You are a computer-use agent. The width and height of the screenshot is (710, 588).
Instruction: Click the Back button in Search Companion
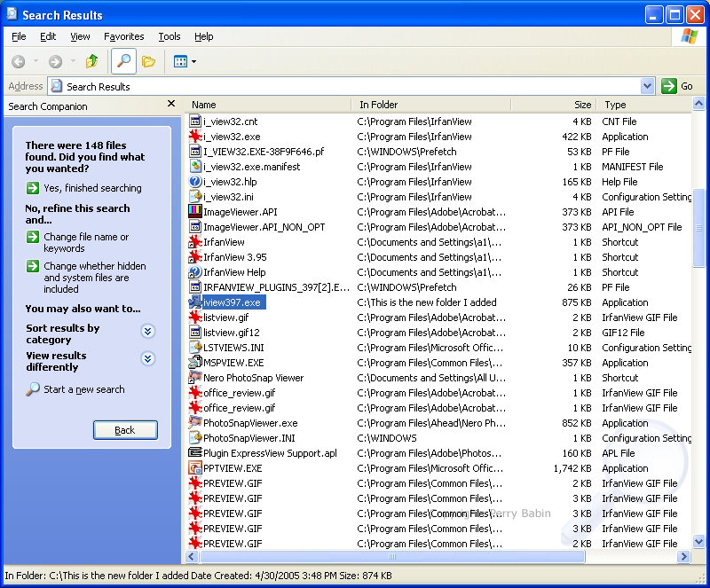tap(125, 430)
